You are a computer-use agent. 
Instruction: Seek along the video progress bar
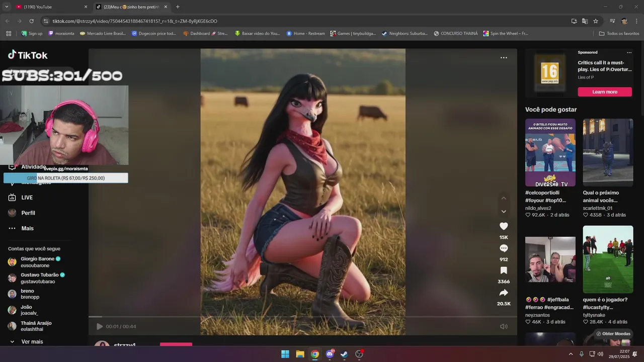(x=303, y=317)
